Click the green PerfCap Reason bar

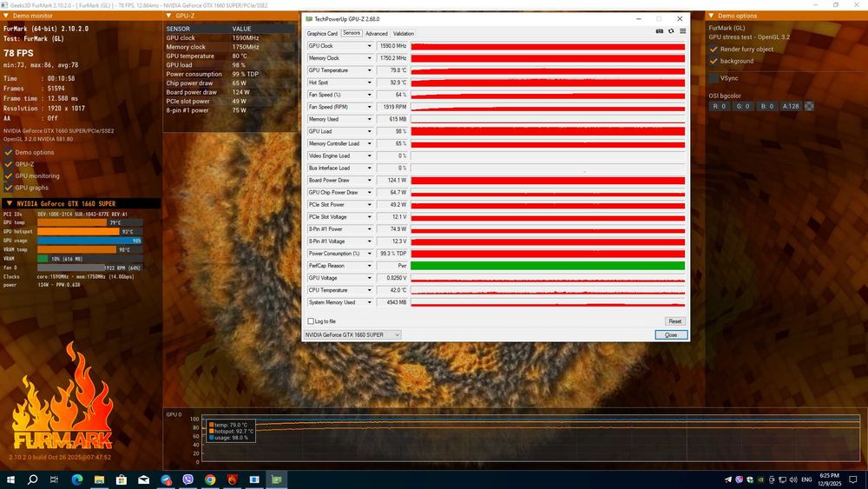(x=548, y=266)
